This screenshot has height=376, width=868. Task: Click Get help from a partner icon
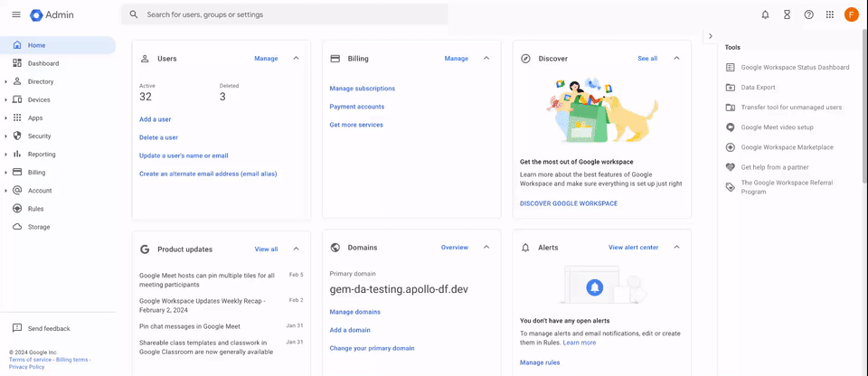[731, 166]
